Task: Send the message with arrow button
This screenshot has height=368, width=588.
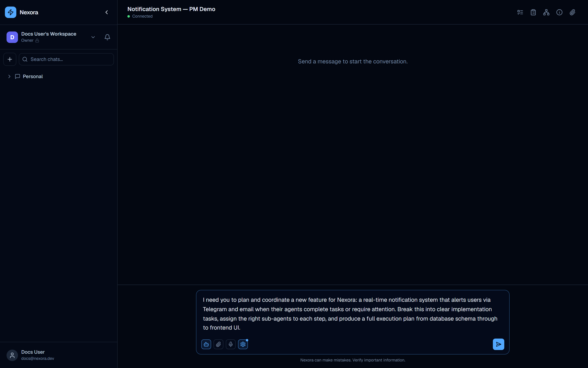Action: coord(498,344)
